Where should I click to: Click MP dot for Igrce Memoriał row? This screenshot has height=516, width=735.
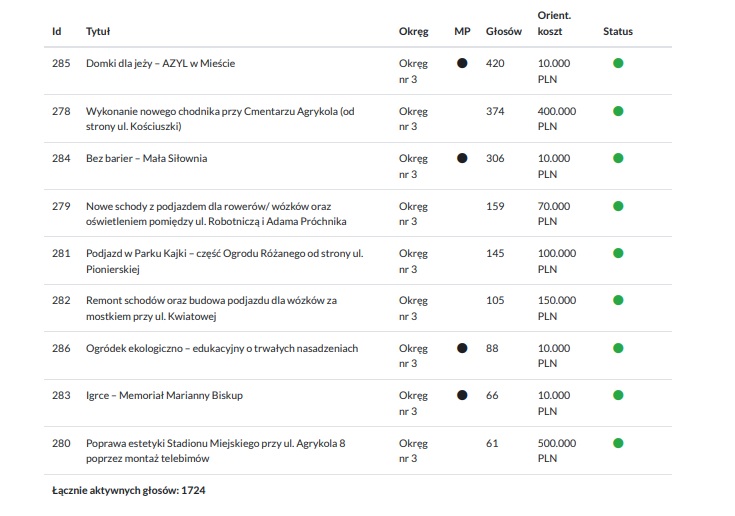pyautogui.click(x=461, y=395)
